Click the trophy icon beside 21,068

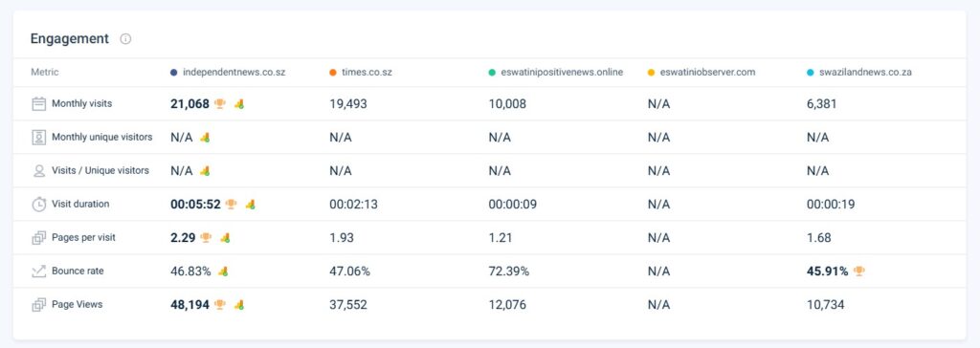pyautogui.click(x=220, y=103)
